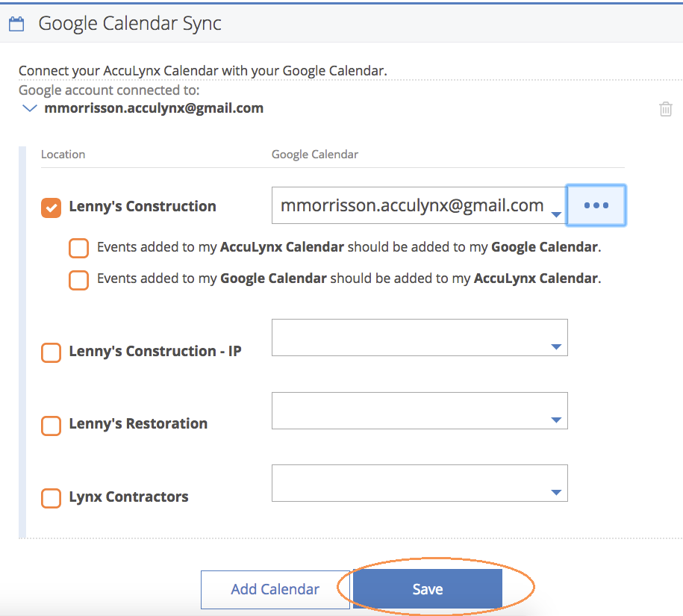Click the Google Calendar column header
Screen dimensions: 683x616
pyautogui.click(x=314, y=155)
